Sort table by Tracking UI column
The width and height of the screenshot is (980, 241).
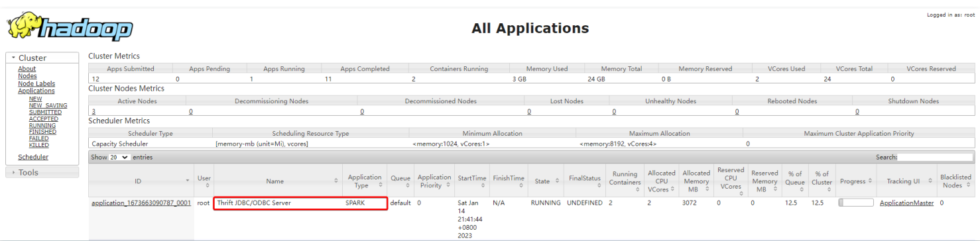tap(907, 181)
